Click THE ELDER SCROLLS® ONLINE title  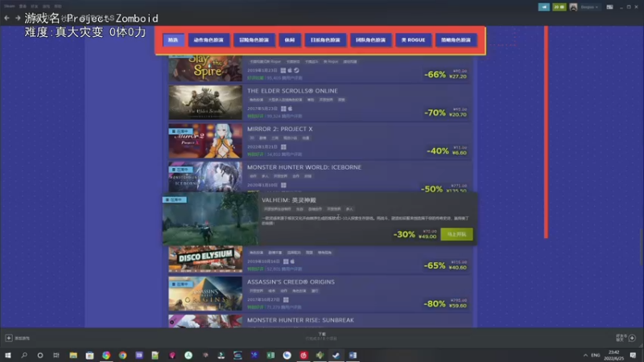click(292, 91)
